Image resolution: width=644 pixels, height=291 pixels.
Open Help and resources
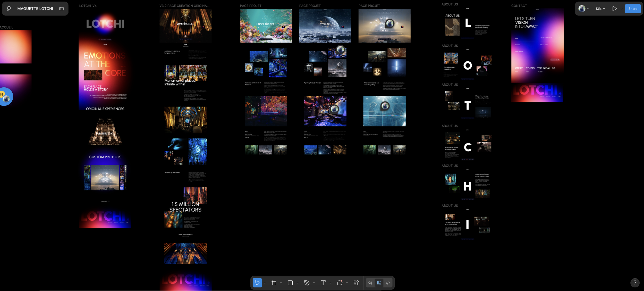[635, 283]
